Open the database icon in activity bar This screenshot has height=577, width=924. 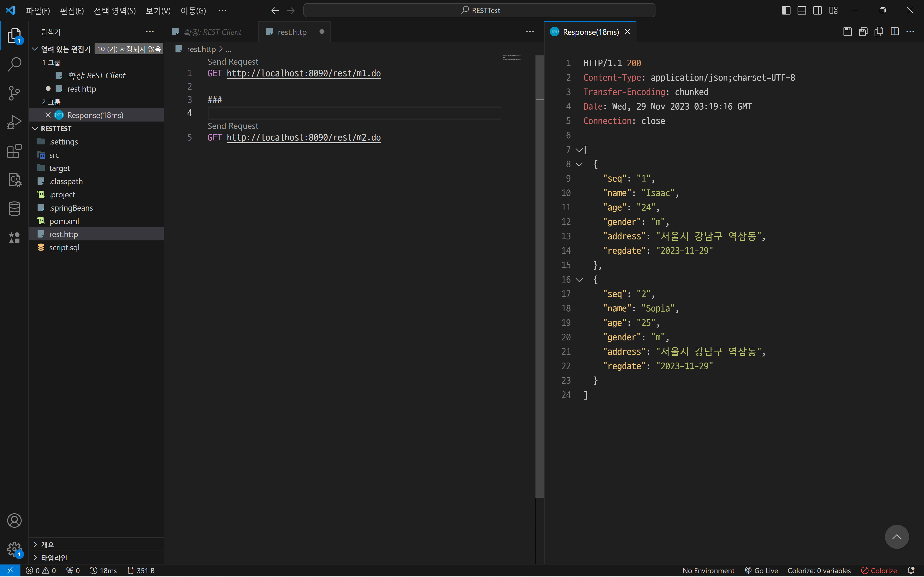(14, 209)
